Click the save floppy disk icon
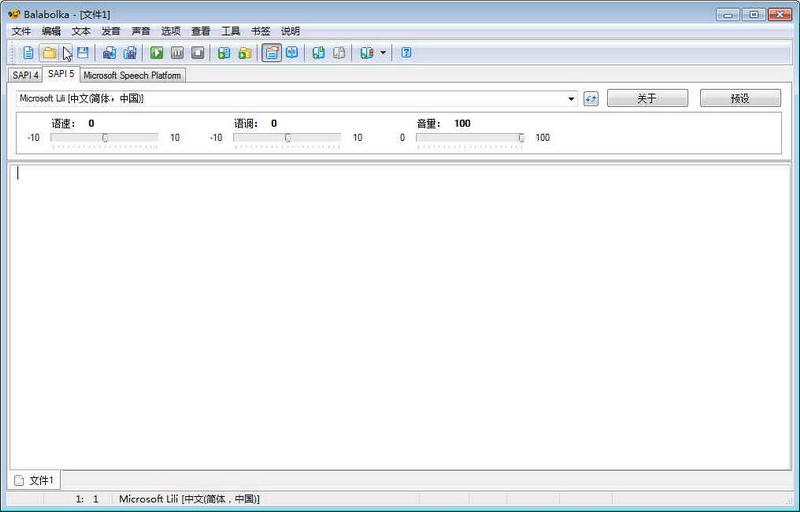This screenshot has height=512, width=800. click(x=83, y=53)
